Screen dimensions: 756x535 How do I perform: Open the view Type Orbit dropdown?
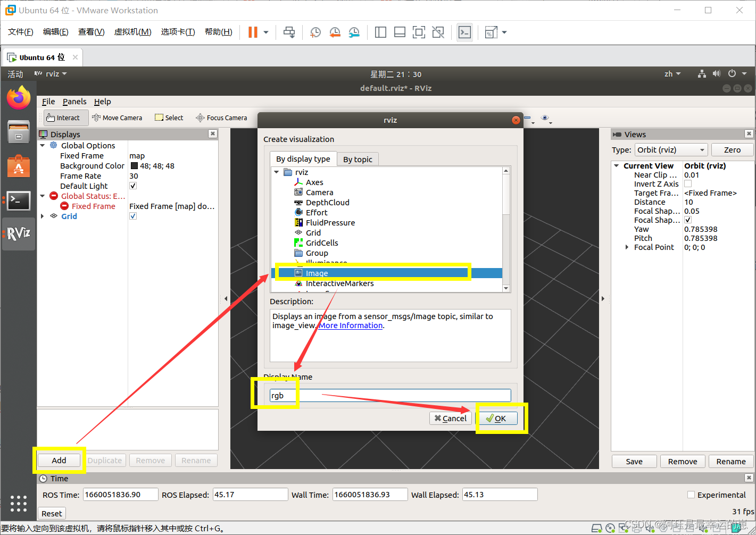tap(671, 150)
